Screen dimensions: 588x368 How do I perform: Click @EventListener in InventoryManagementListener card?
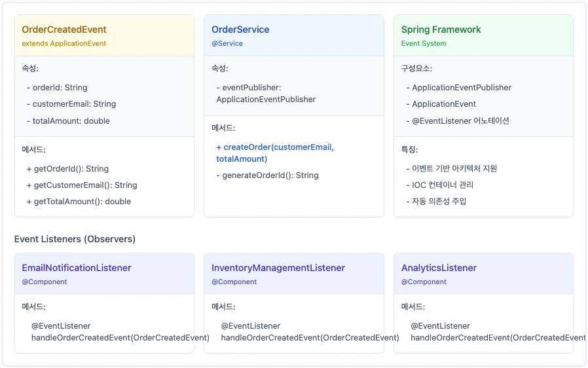pos(251,326)
